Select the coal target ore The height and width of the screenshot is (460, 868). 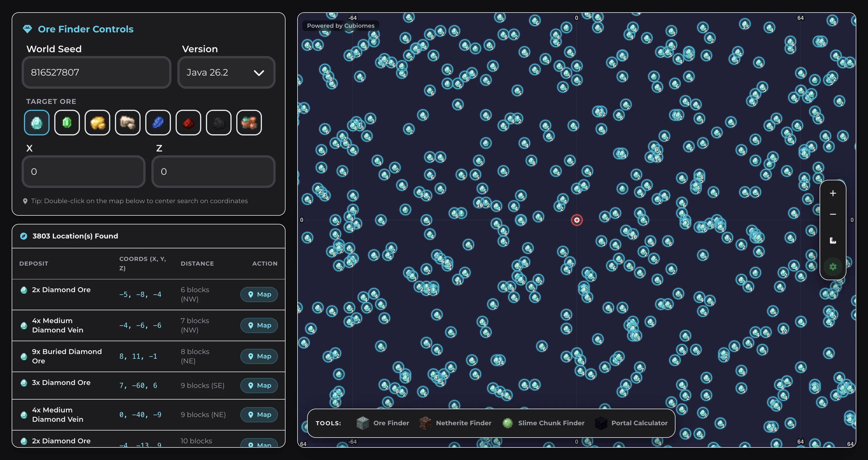point(219,122)
